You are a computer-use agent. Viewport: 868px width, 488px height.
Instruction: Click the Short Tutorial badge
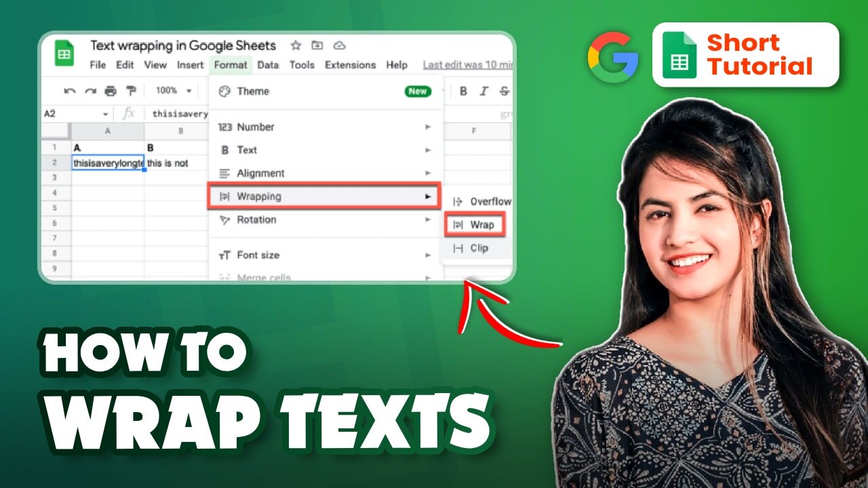(x=746, y=55)
